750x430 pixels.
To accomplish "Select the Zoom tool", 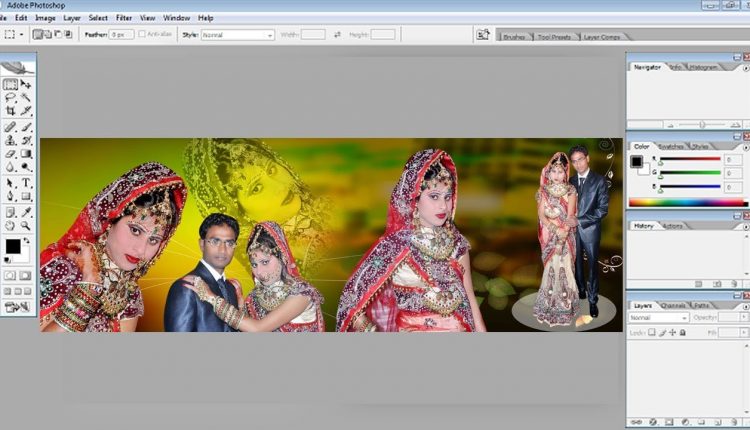I will point(26,225).
